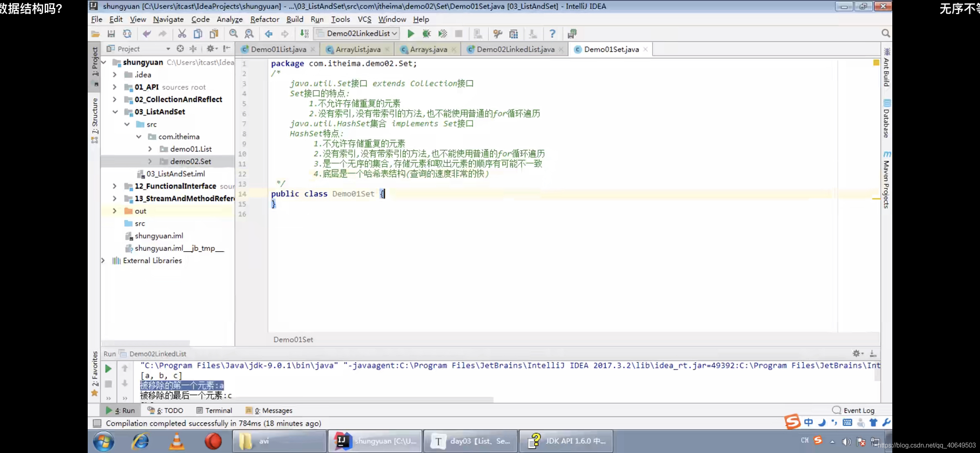Click the volume speaker tray icon
The width and height of the screenshot is (980, 453).
[x=846, y=442]
